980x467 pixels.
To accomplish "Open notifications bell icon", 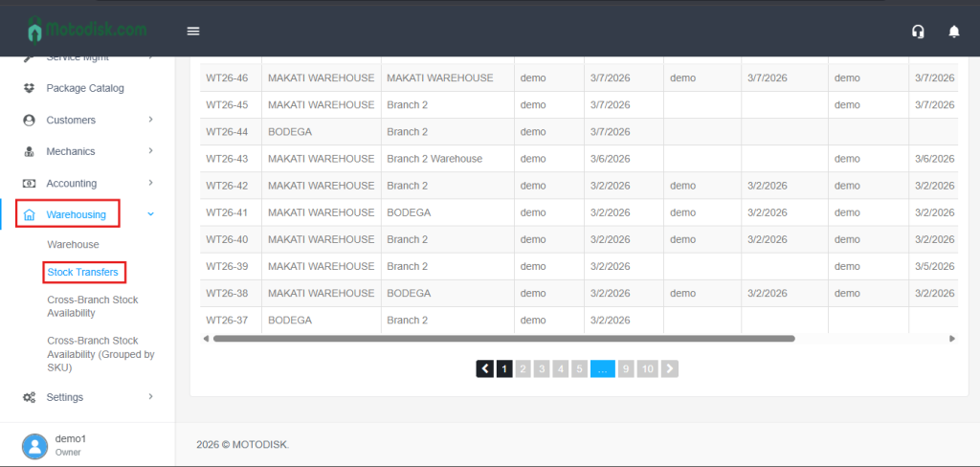I will 953,32.
